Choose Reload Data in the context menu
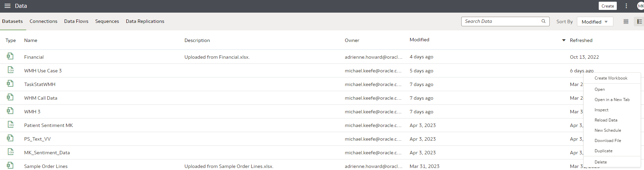This screenshot has width=644, height=170. point(606,120)
